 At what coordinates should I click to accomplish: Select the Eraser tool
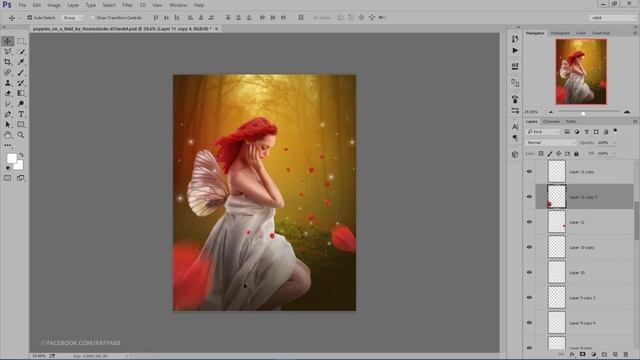point(8,93)
